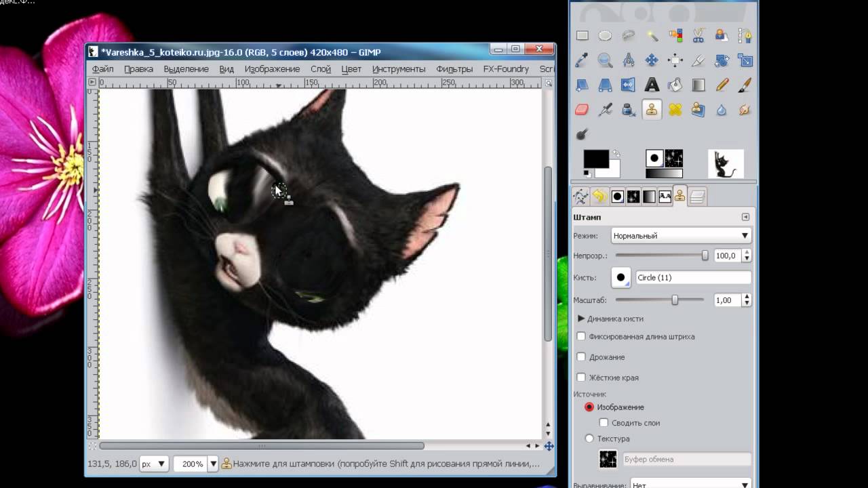Open the 'Выделение' menu
Viewport: 868px width, 488px height.
click(x=186, y=69)
